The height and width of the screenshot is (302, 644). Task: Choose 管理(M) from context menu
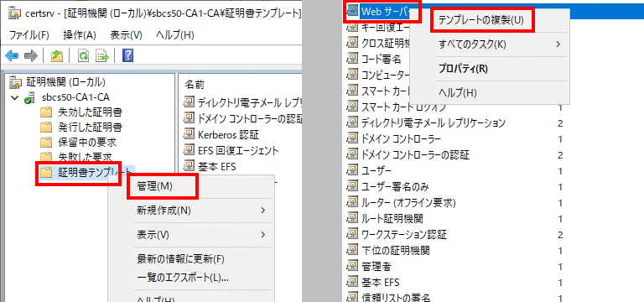154,186
